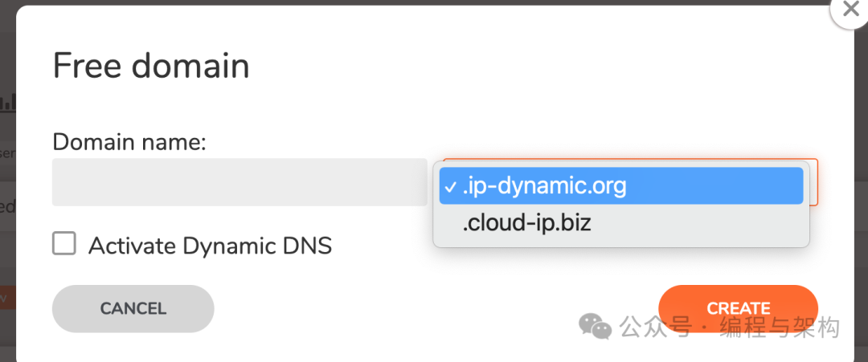Screen dimensions: 868x362
Task: Select .ip-dynamic.org from the domain list
Action: tap(544, 186)
